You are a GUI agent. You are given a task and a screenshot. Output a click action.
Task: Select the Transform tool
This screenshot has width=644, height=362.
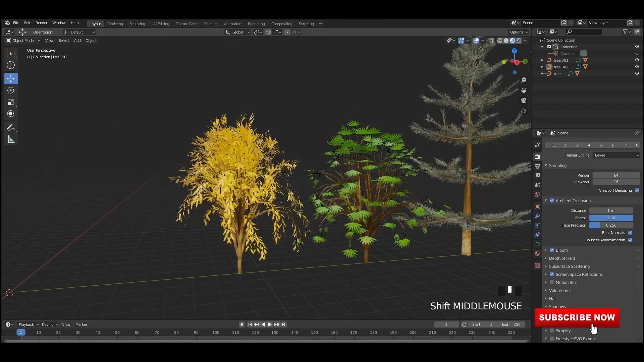(11, 114)
